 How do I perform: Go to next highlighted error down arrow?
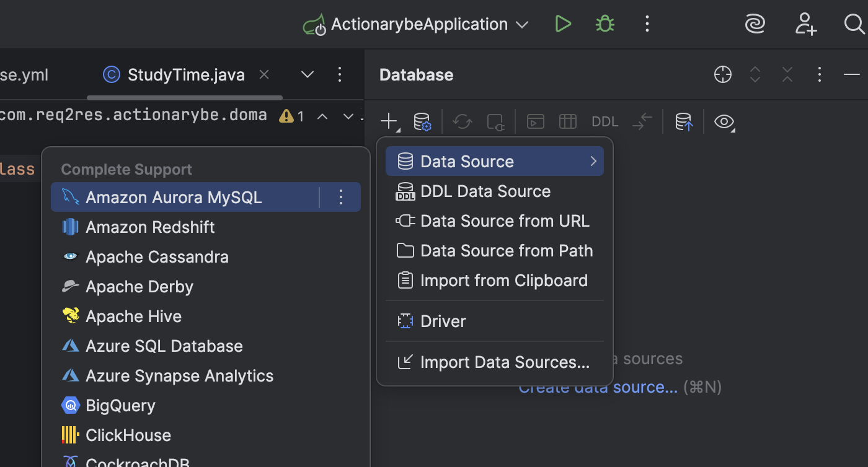pos(348,116)
